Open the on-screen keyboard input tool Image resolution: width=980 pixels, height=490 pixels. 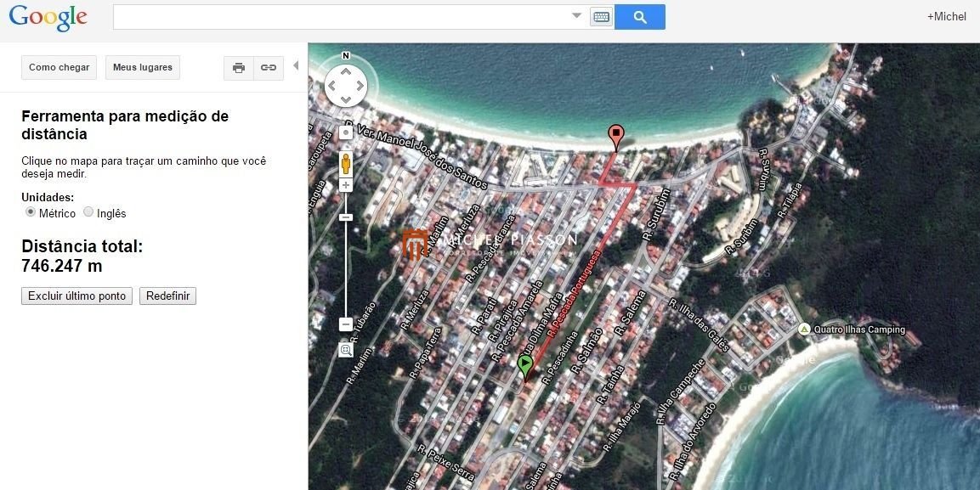click(601, 17)
